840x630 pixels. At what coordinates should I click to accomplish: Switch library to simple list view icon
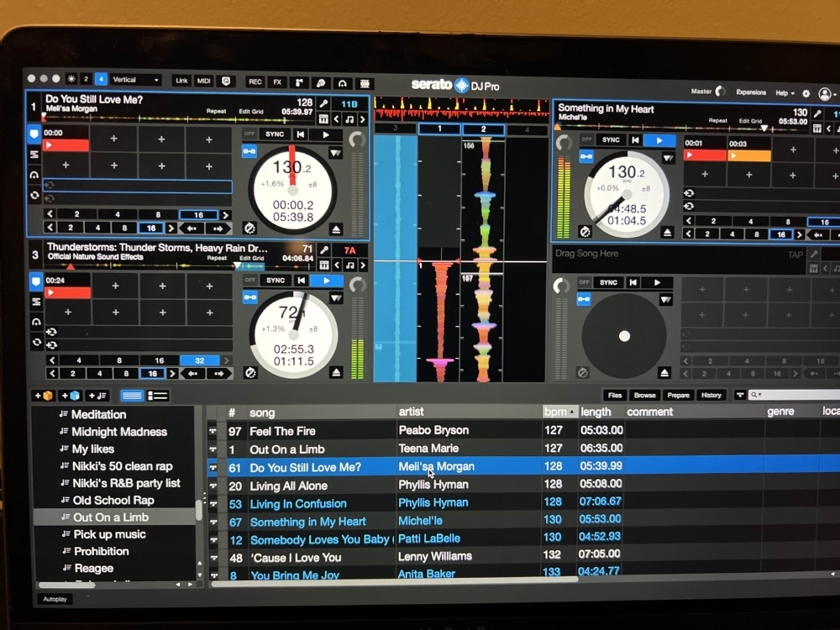(x=132, y=396)
